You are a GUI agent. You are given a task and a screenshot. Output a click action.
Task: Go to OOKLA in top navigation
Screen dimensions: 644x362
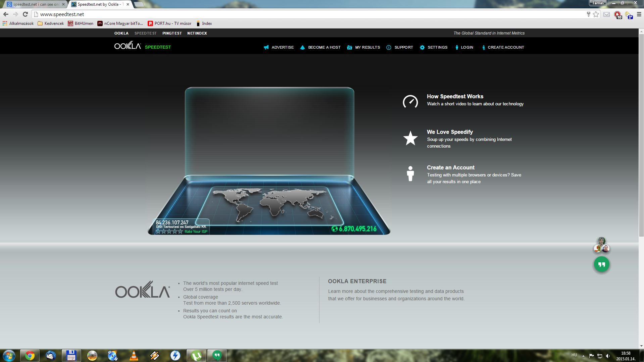coord(121,33)
